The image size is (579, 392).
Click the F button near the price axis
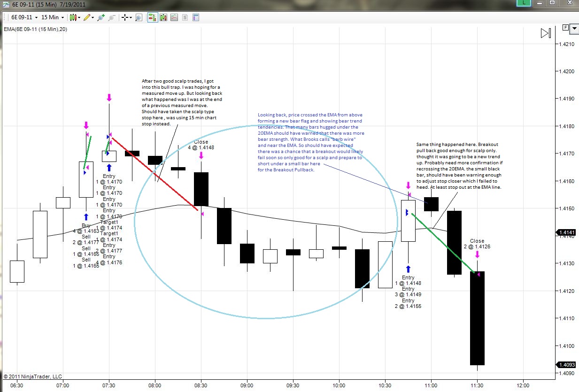(565, 28)
